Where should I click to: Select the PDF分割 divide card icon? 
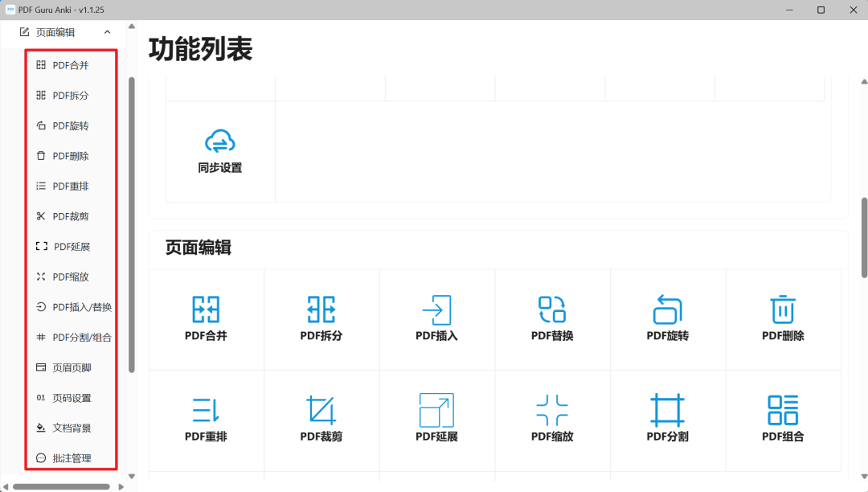click(x=668, y=410)
